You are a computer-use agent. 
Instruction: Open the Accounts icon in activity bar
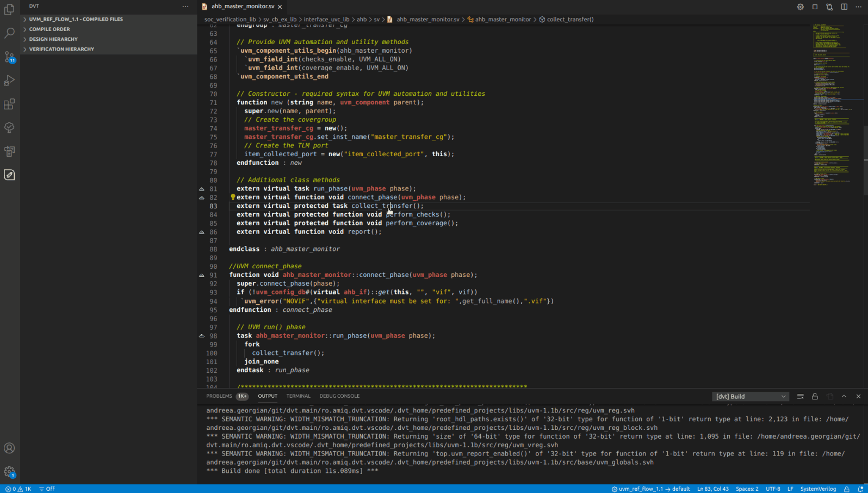(x=9, y=448)
